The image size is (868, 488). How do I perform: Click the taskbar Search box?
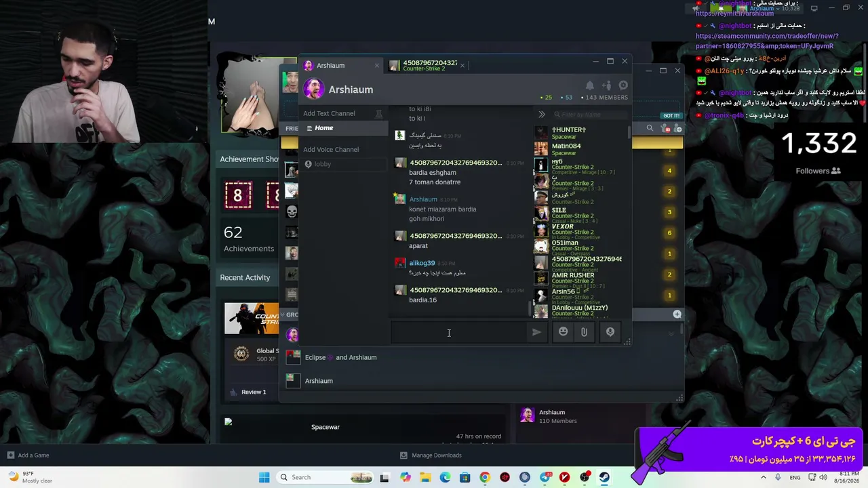tap(326, 477)
